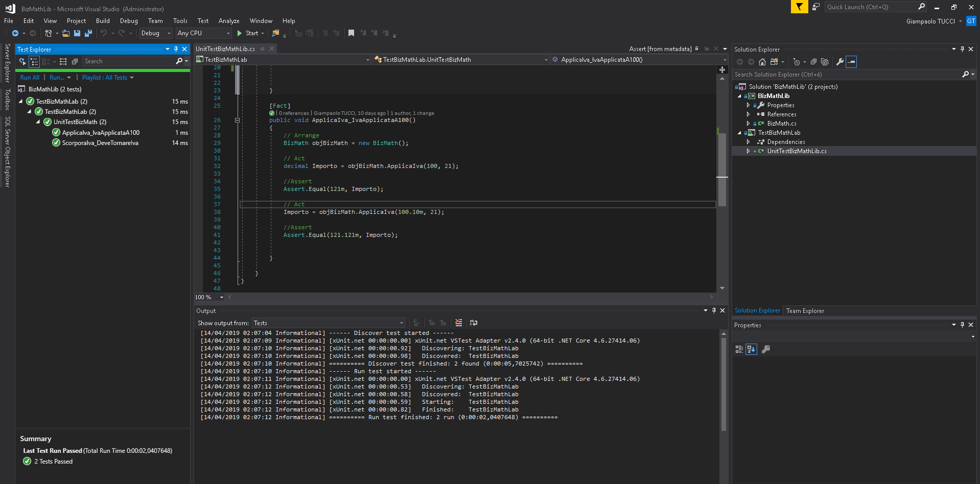Toggle a bookmark with the bookmark icon
980x484 pixels.
351,33
